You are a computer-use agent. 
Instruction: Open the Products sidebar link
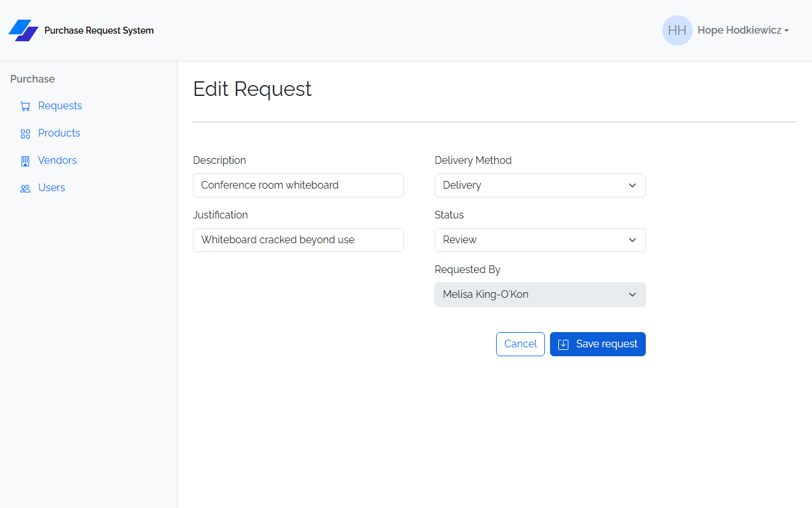tap(59, 133)
